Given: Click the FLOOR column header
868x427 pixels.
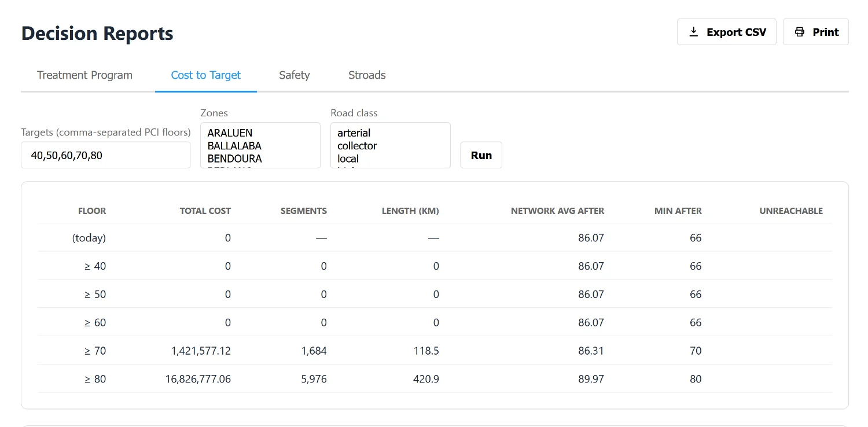Looking at the screenshot, I should (92, 211).
